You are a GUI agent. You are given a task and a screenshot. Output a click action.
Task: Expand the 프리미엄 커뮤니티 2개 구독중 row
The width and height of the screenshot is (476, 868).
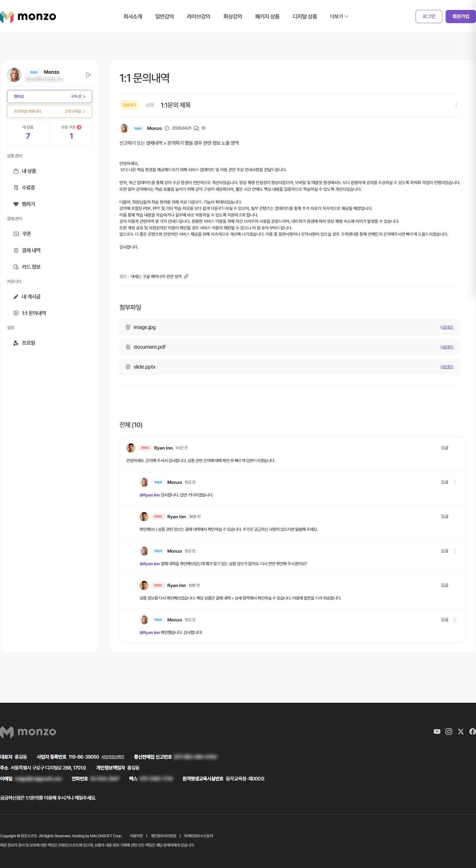[x=50, y=111]
